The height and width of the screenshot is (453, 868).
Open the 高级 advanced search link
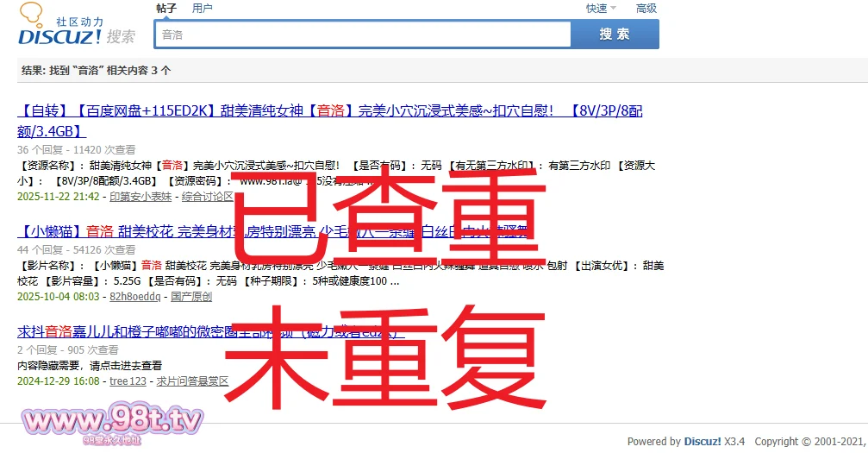tap(646, 9)
